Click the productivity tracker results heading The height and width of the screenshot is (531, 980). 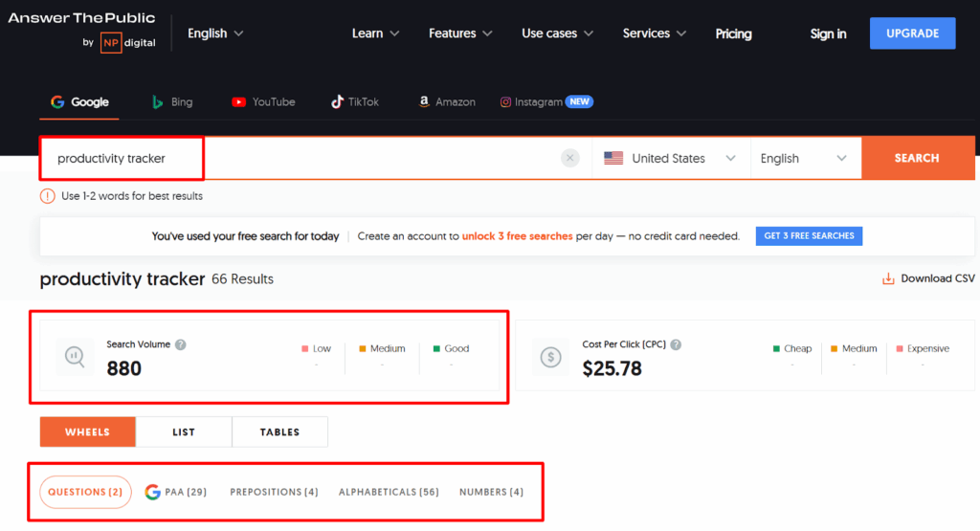coord(122,279)
